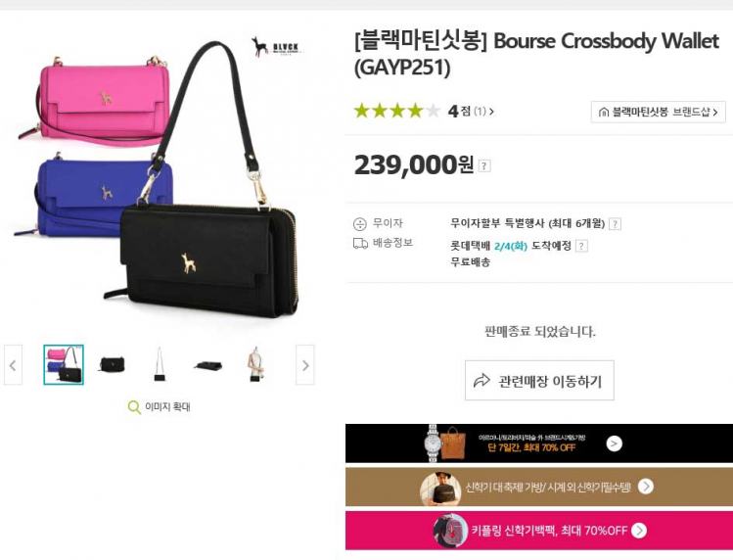This screenshot has width=733, height=560.
Task: Click the share arrow icon on 관련매장 이동하기
Action: pyautogui.click(x=481, y=381)
